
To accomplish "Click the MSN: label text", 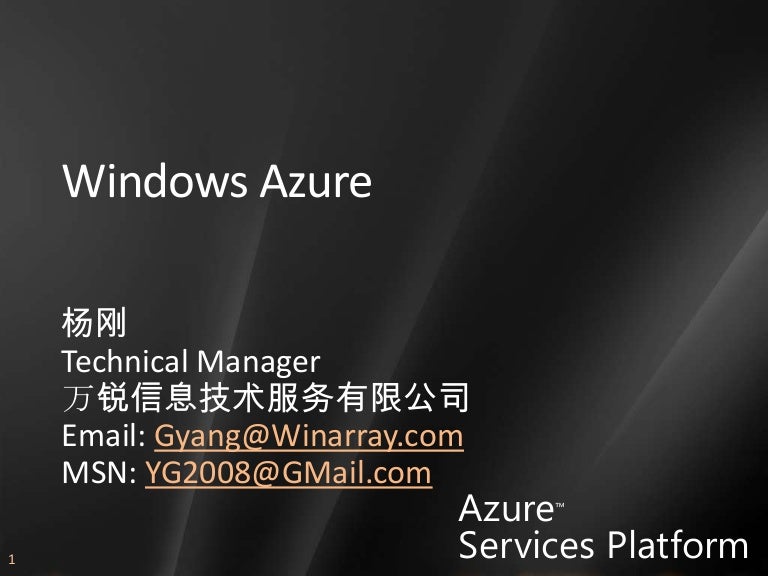I will click(x=99, y=472).
